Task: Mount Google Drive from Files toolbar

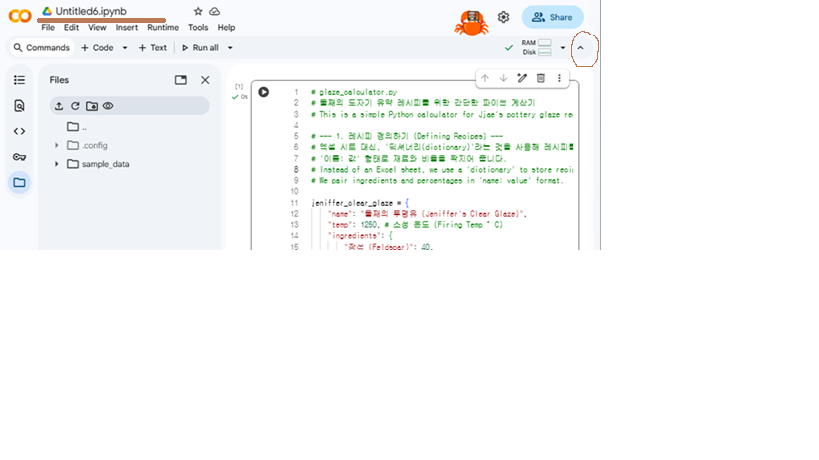Action: tap(92, 106)
